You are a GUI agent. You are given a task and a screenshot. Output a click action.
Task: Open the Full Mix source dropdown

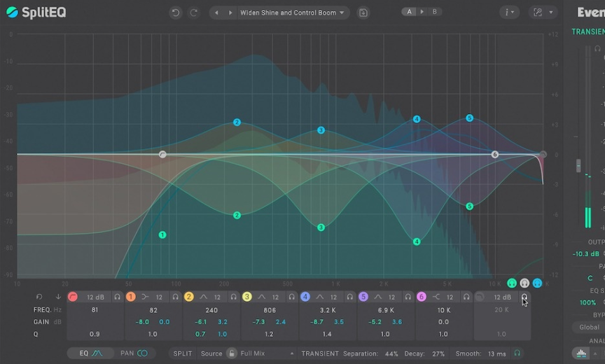267,353
